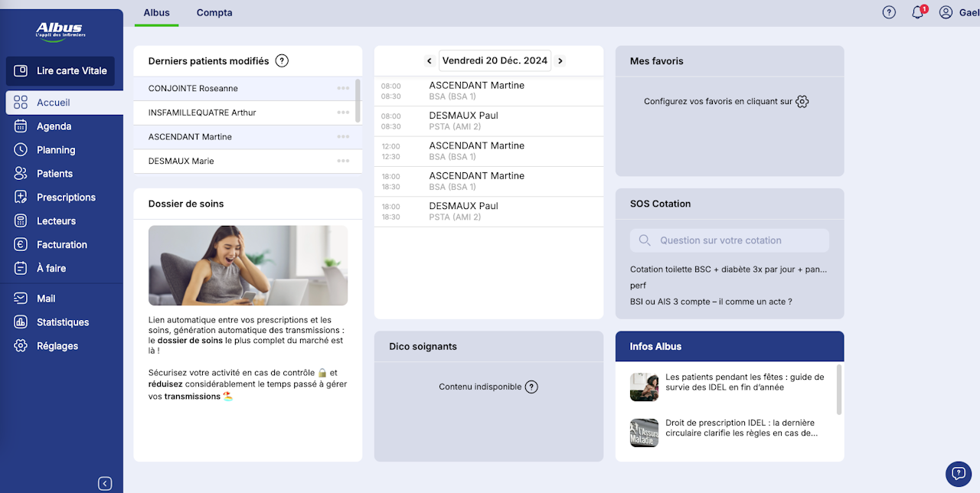
Task: Click the help icon in top bar
Action: pyautogui.click(x=889, y=12)
